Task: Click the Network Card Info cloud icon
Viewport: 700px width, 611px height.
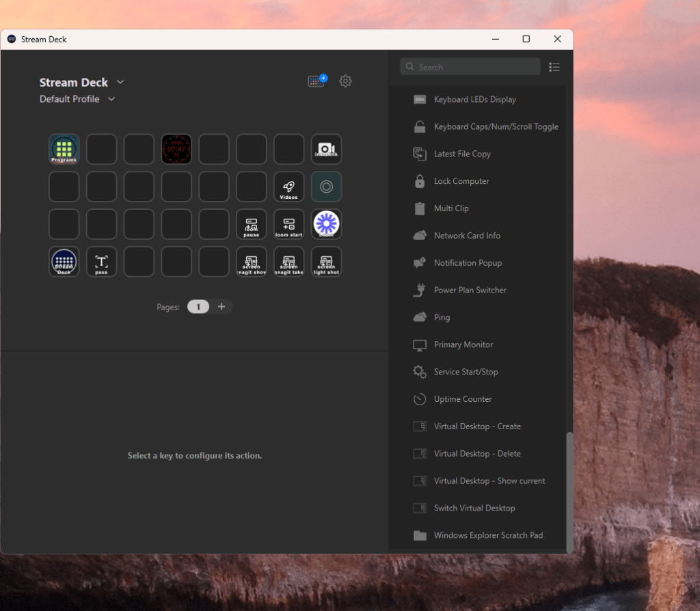Action: click(x=420, y=236)
